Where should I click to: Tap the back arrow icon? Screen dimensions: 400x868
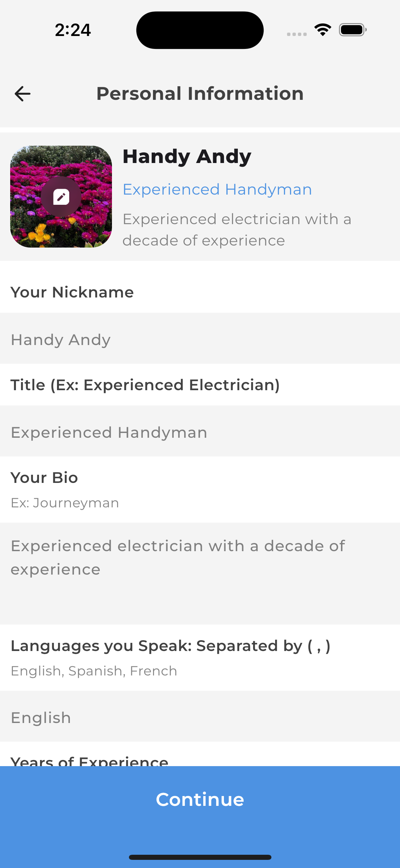tap(23, 94)
